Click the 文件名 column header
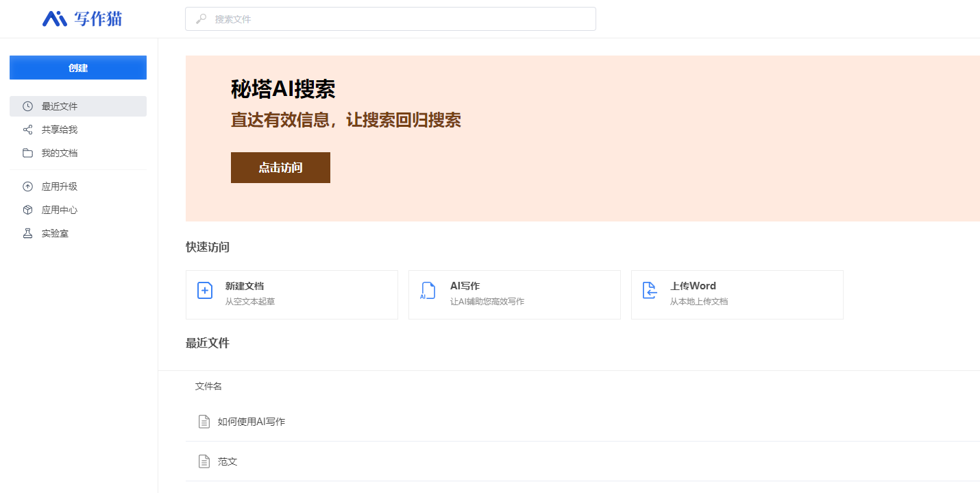 click(208, 387)
